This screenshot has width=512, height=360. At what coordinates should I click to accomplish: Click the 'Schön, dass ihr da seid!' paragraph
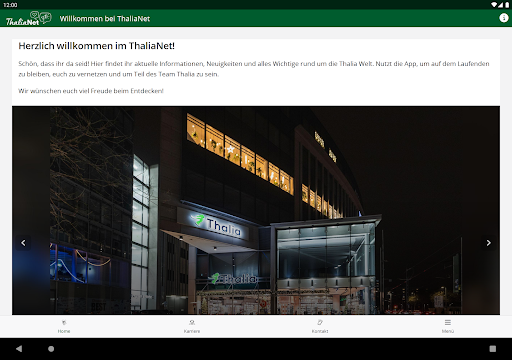(x=254, y=69)
